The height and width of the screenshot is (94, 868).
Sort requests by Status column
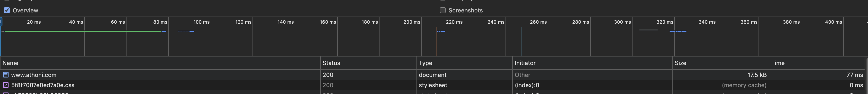tap(368, 63)
